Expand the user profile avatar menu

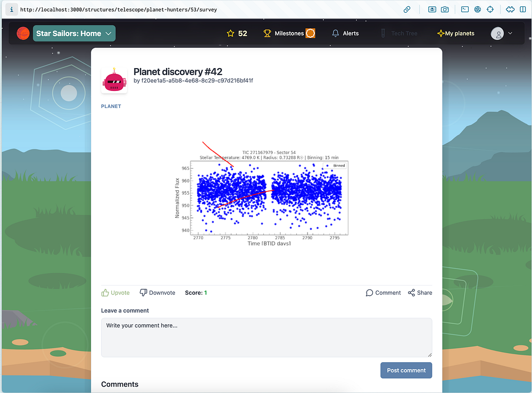(497, 33)
